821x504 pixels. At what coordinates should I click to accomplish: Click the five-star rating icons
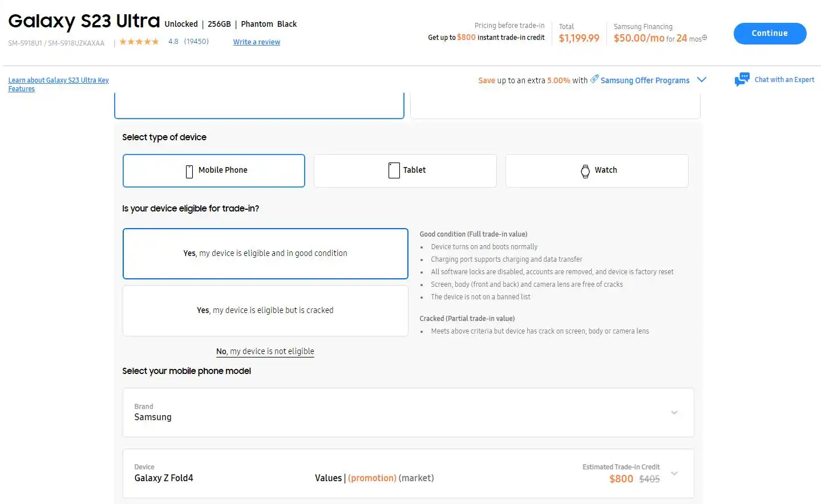(139, 42)
